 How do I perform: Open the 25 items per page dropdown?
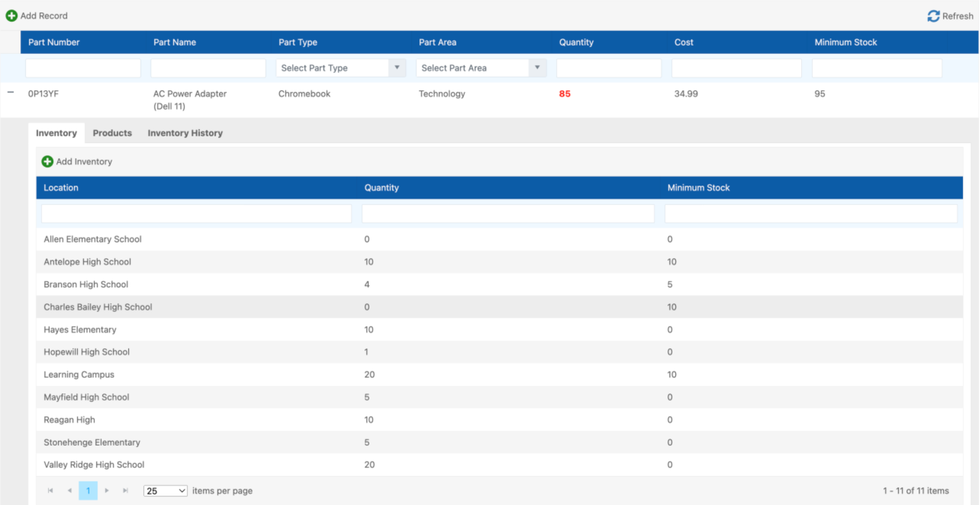tap(165, 491)
